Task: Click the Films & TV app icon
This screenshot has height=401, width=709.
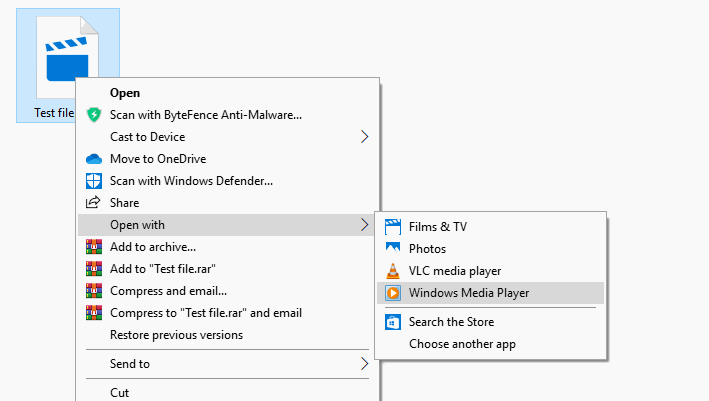Action: pos(393,227)
